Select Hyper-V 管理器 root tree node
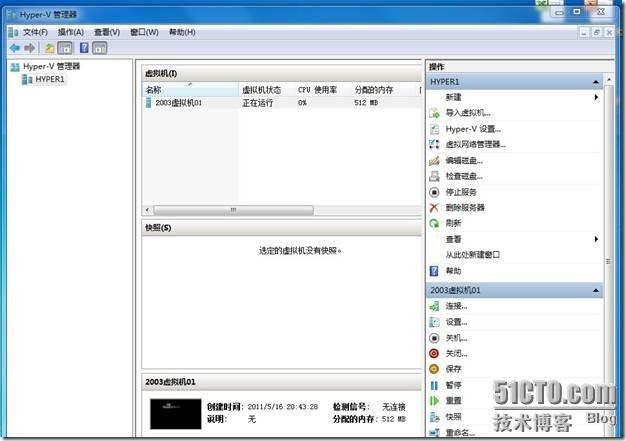The height and width of the screenshot is (441, 626). [x=52, y=66]
